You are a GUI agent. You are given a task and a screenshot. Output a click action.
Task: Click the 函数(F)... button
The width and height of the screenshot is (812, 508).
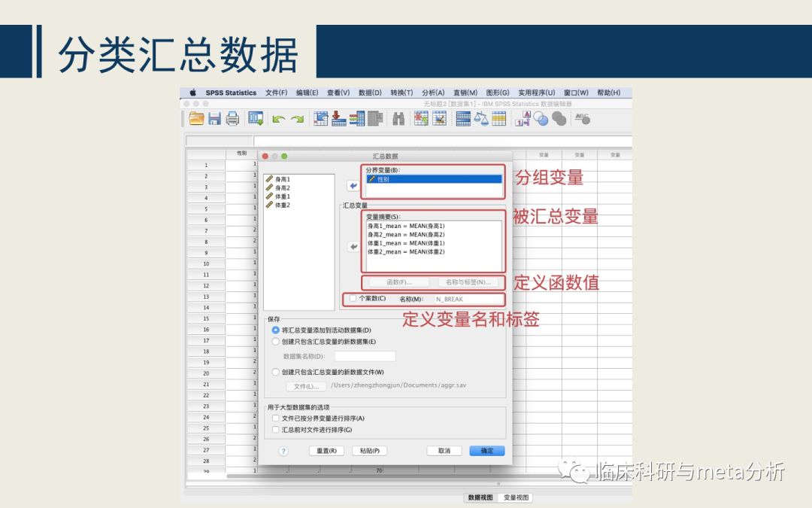pyautogui.click(x=398, y=282)
